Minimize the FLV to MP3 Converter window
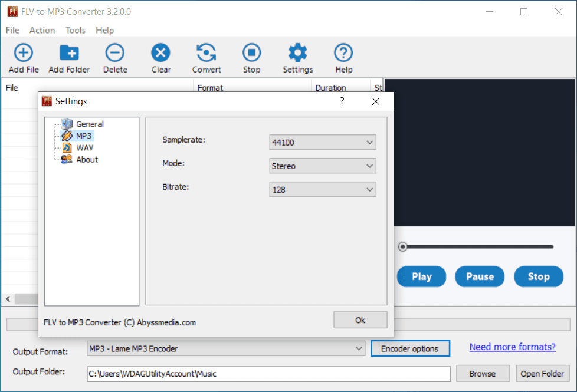 pyautogui.click(x=490, y=12)
